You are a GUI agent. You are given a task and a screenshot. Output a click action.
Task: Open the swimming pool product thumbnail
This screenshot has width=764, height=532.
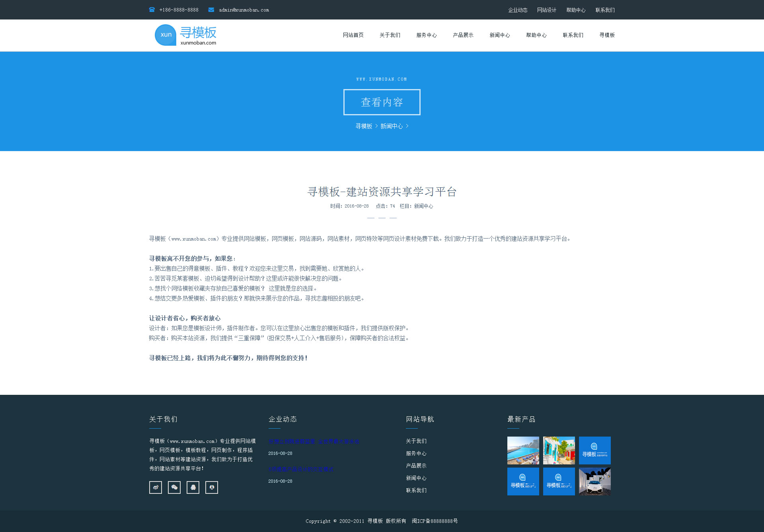[x=523, y=450]
